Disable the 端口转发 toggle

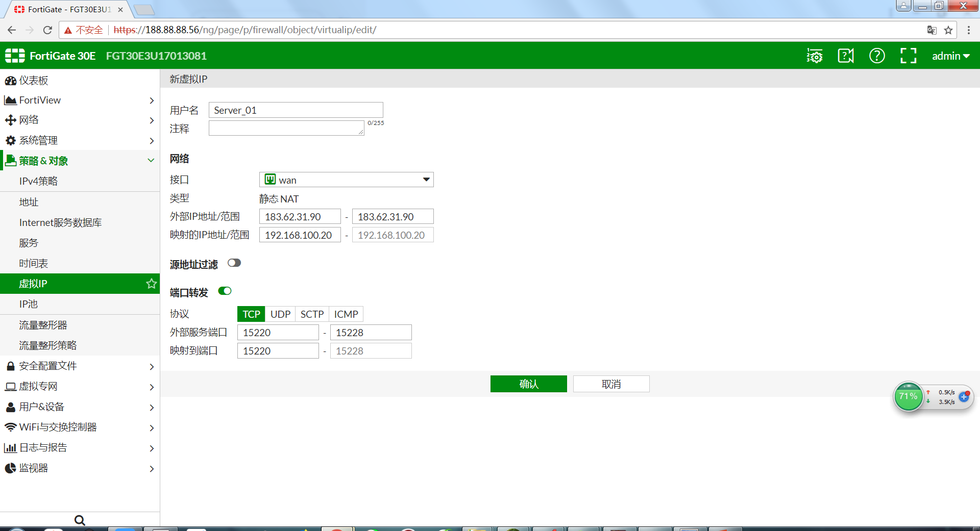(x=225, y=291)
